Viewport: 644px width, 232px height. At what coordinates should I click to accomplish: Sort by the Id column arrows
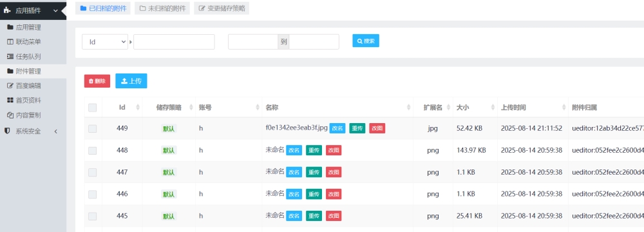click(138, 108)
